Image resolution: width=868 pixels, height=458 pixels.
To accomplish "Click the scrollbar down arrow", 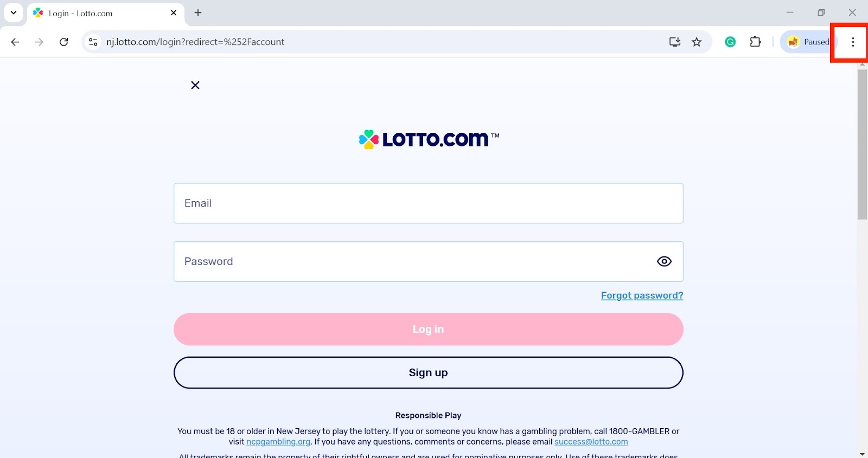I will click(x=863, y=454).
